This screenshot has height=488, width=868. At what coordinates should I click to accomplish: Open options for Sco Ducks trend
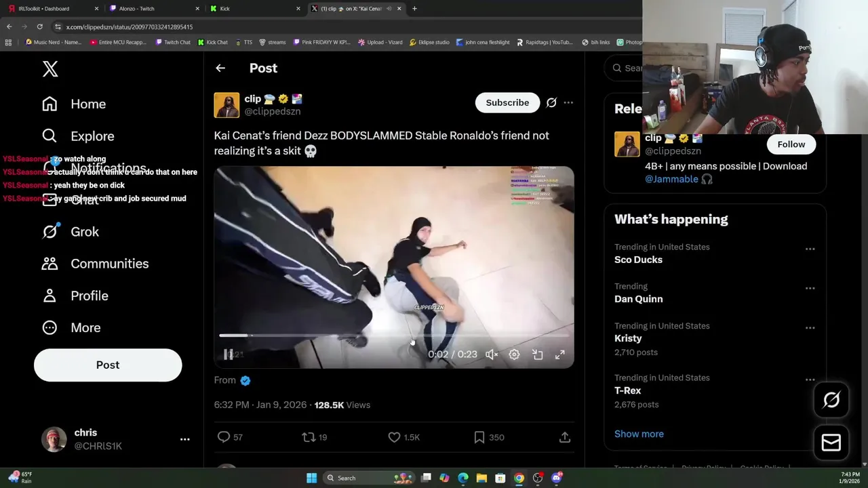click(x=810, y=249)
